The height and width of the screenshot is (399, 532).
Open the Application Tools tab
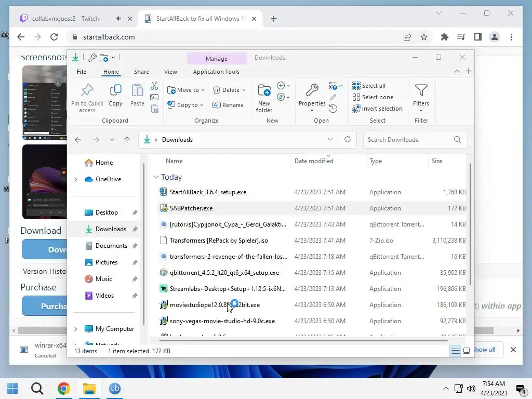click(x=216, y=72)
